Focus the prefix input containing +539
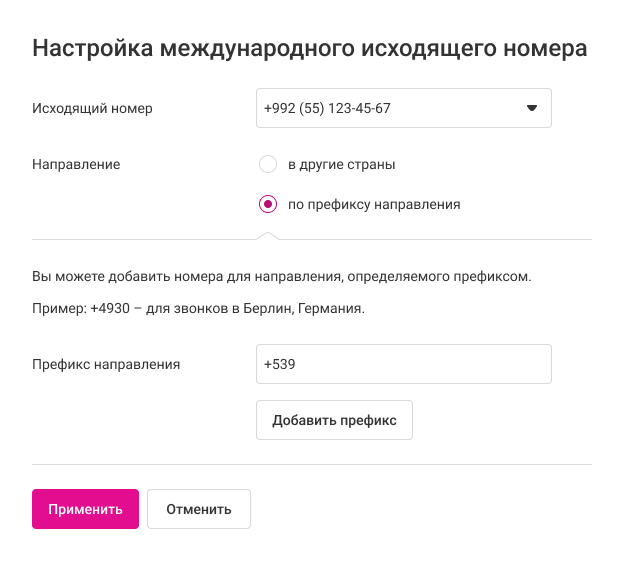The height and width of the screenshot is (561, 624). [403, 364]
